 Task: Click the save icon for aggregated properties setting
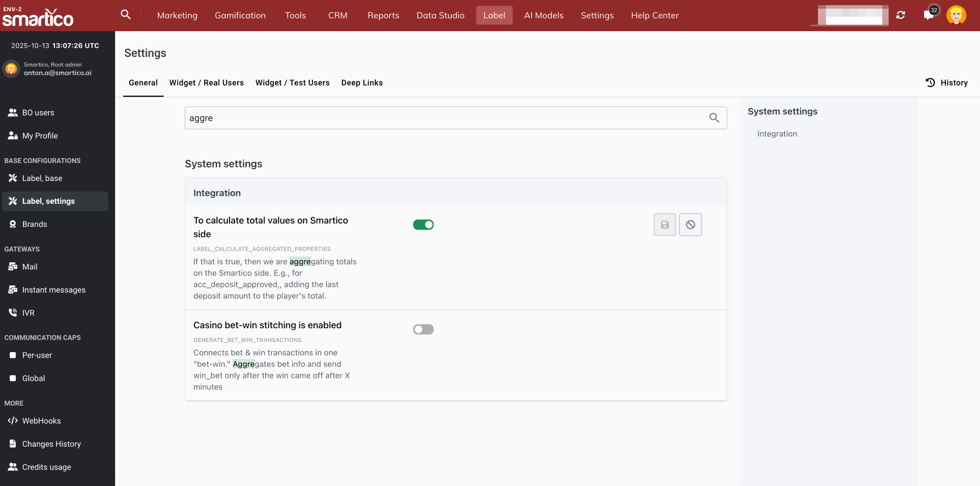point(664,225)
